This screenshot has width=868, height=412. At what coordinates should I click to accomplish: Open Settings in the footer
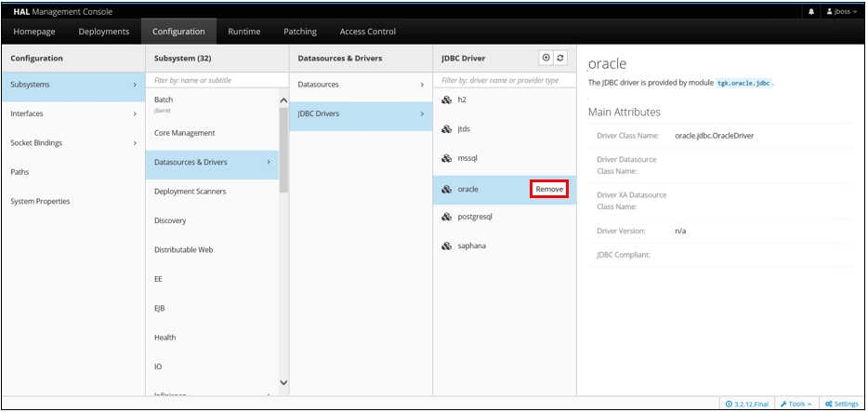pos(841,404)
